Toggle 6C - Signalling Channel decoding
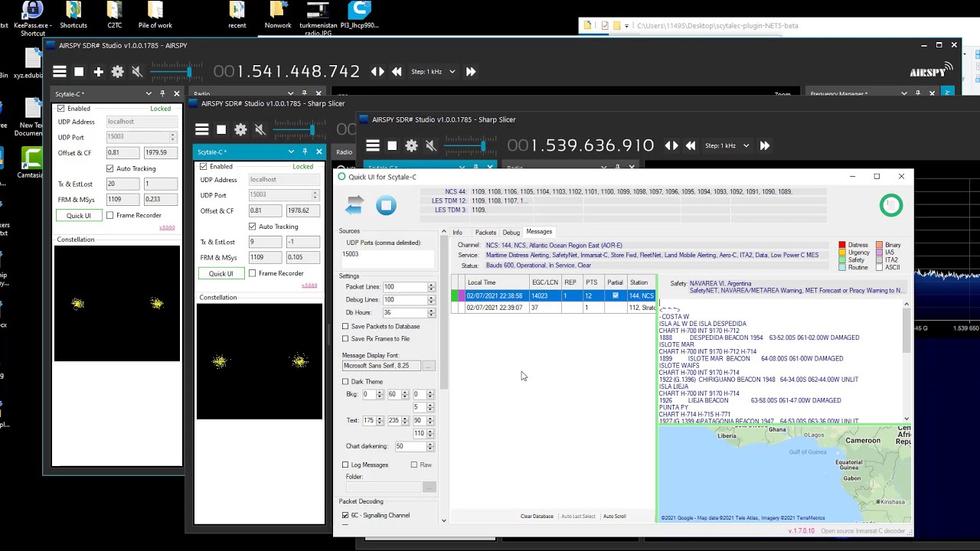Image resolution: width=980 pixels, height=551 pixels. pyautogui.click(x=345, y=515)
